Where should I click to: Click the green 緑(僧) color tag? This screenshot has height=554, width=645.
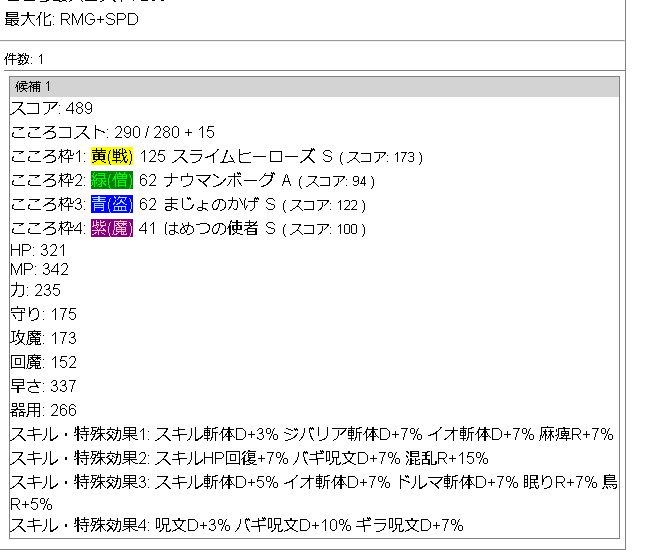pyautogui.click(x=112, y=180)
